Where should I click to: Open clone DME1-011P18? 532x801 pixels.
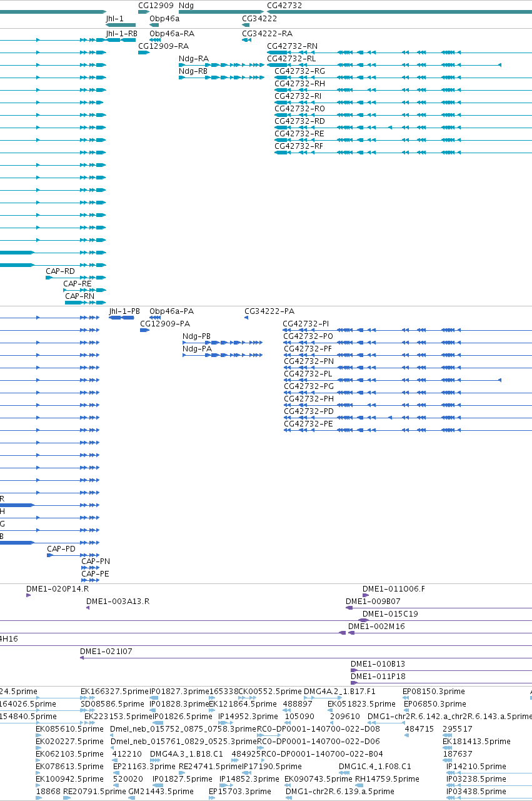tap(378, 677)
